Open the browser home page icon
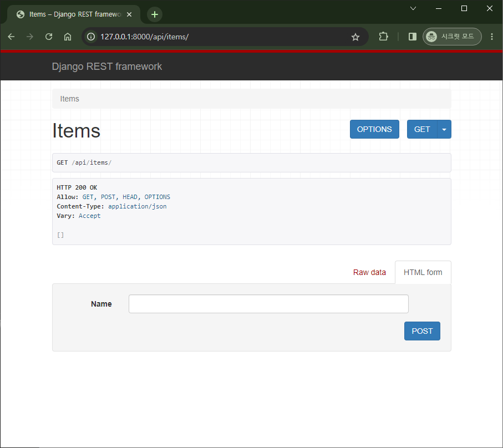Screen dimensions: 503x448 (x=67, y=37)
